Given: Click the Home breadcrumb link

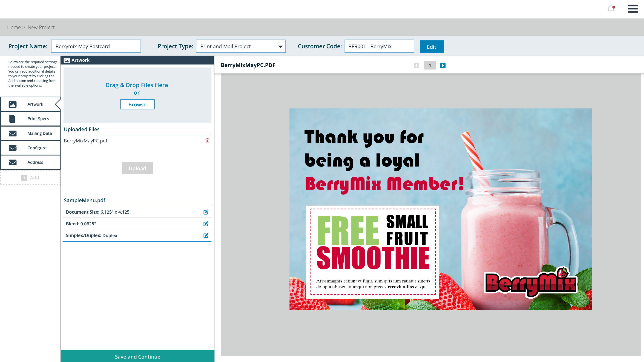Looking at the screenshot, I should (14, 27).
